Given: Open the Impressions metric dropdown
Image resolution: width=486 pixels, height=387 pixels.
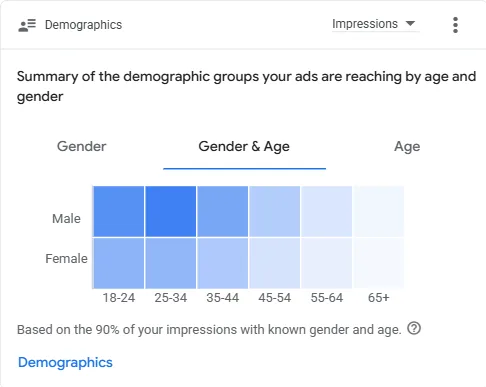Looking at the screenshot, I should click(375, 24).
